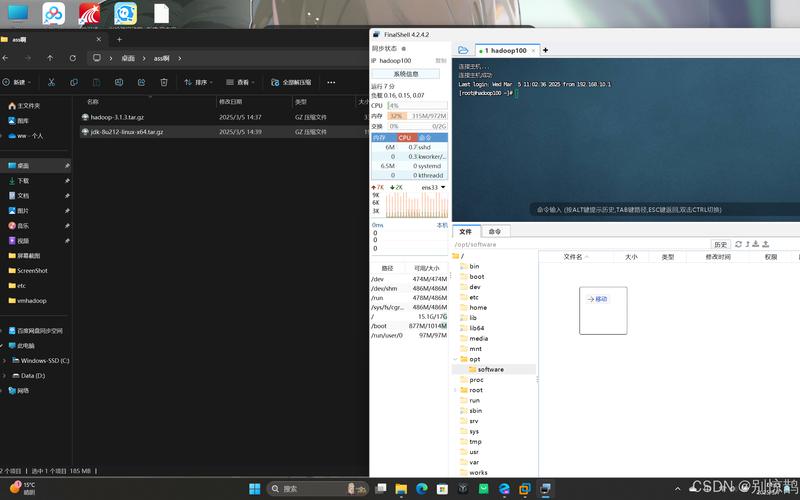Click the refresh icon in the remote file panel
Image resolution: width=800 pixels, height=500 pixels.
[x=739, y=244]
